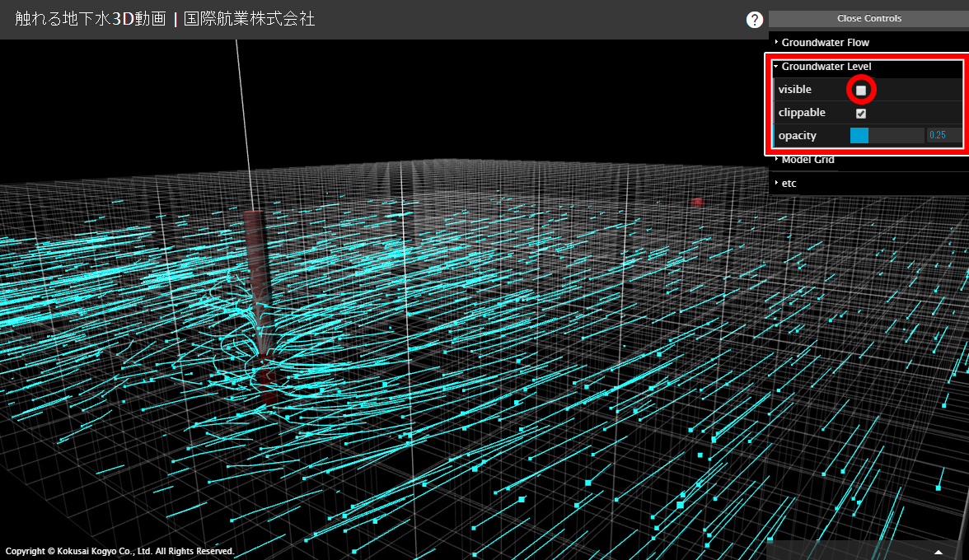Click the small distant red marker in the 3D view

(x=697, y=202)
